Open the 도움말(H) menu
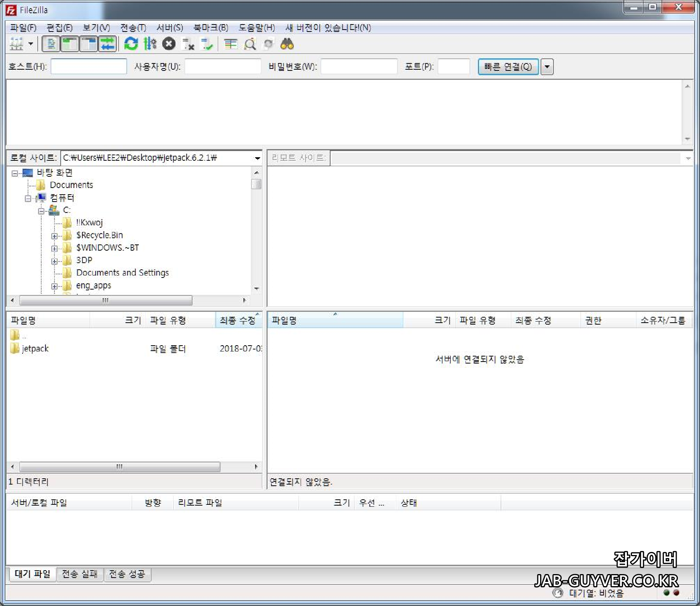 (x=257, y=28)
